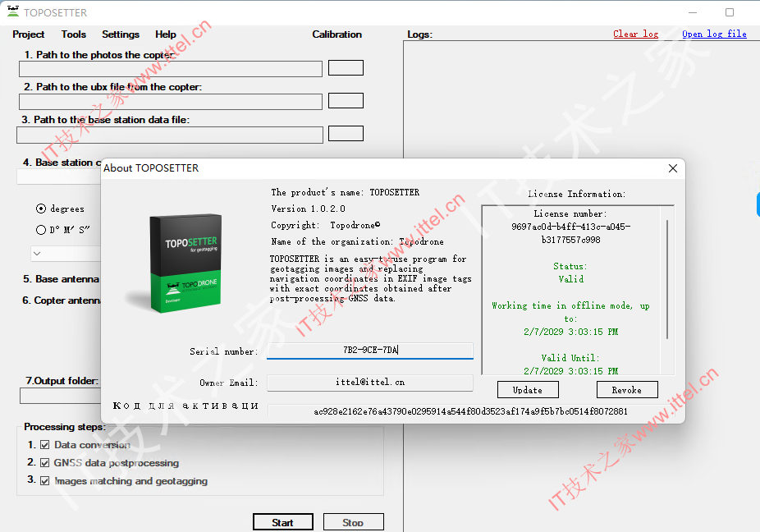
Task: Click the Copyright: Topodrone text
Action: [x=326, y=225]
